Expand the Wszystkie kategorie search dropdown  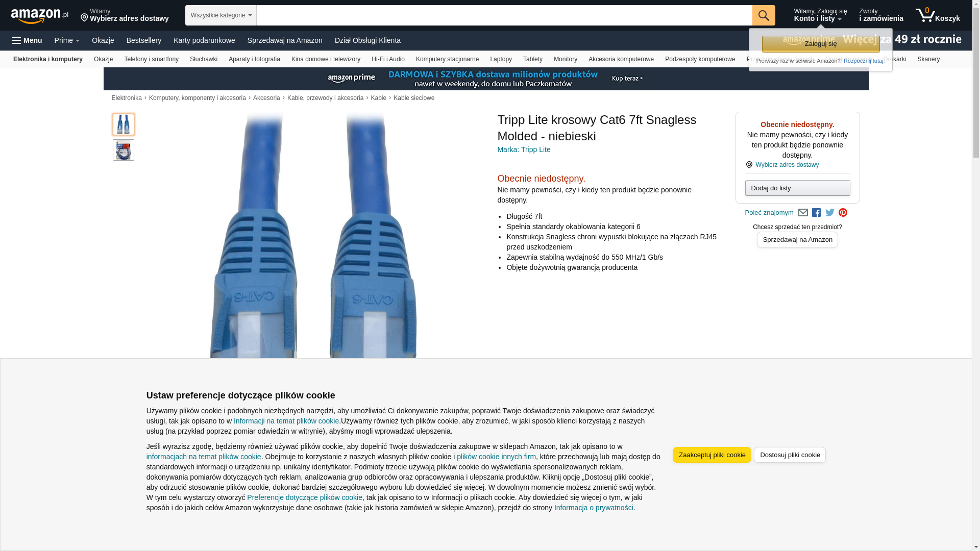221,15
